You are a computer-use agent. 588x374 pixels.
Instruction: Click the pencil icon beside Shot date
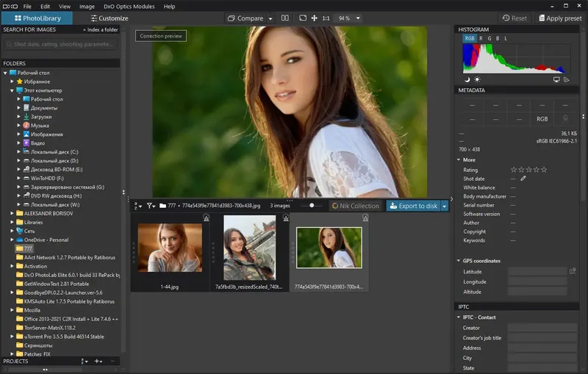[523, 179]
